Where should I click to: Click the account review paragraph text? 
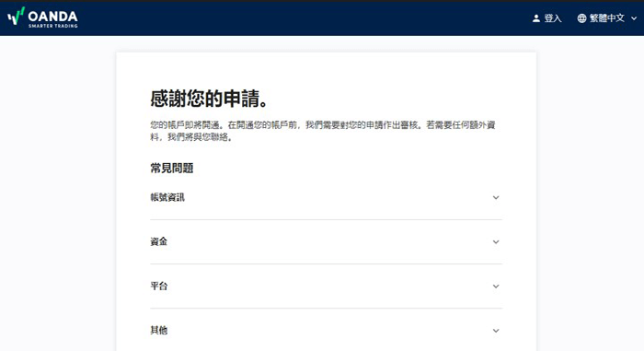pyautogui.click(x=323, y=131)
